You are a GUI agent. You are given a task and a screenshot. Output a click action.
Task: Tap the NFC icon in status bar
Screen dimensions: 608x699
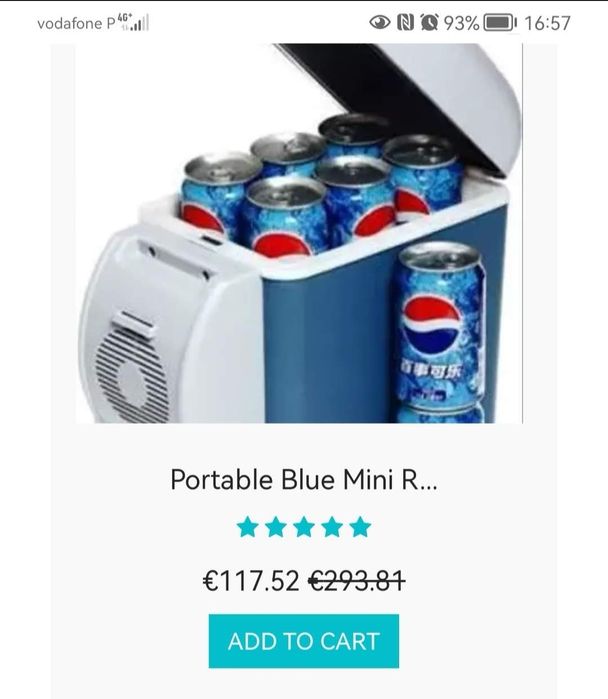coord(405,22)
